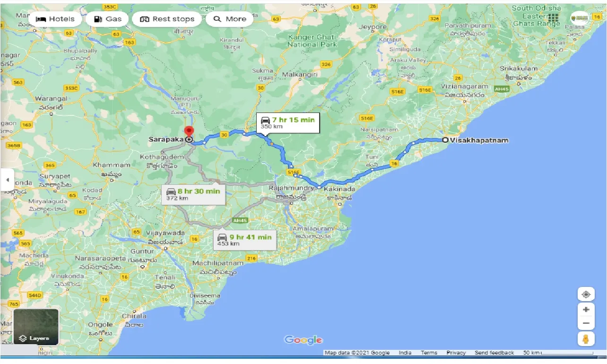Image resolution: width=607 pixels, height=364 pixels.
Task: Choose the 9 hr 41 min alternate route
Action: 245,240
